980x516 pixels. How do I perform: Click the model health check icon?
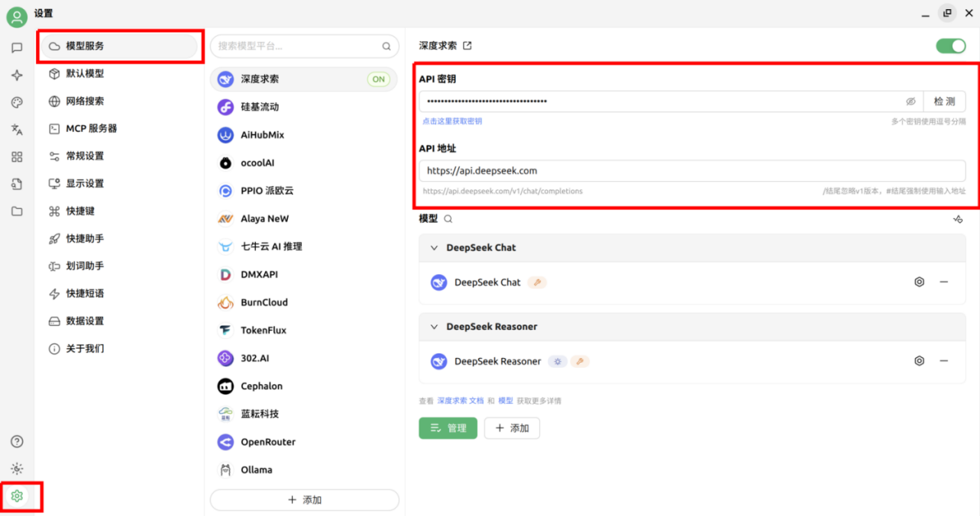pos(958,219)
